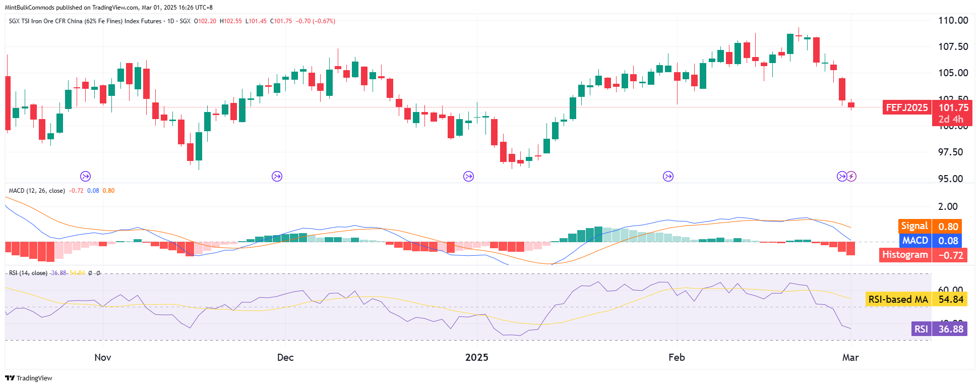Image resolution: width=980 pixels, height=387 pixels.
Task: Click the Nov label on the time axis
Action: (x=103, y=357)
